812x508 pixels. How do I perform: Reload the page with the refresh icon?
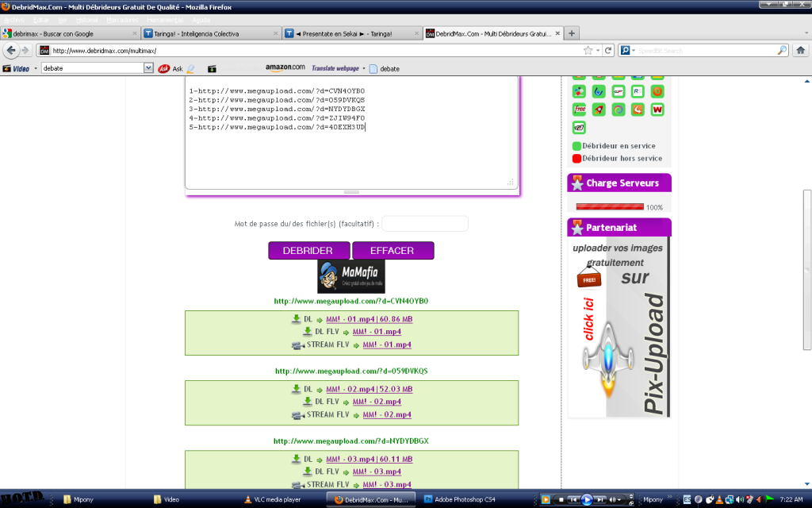pos(608,50)
